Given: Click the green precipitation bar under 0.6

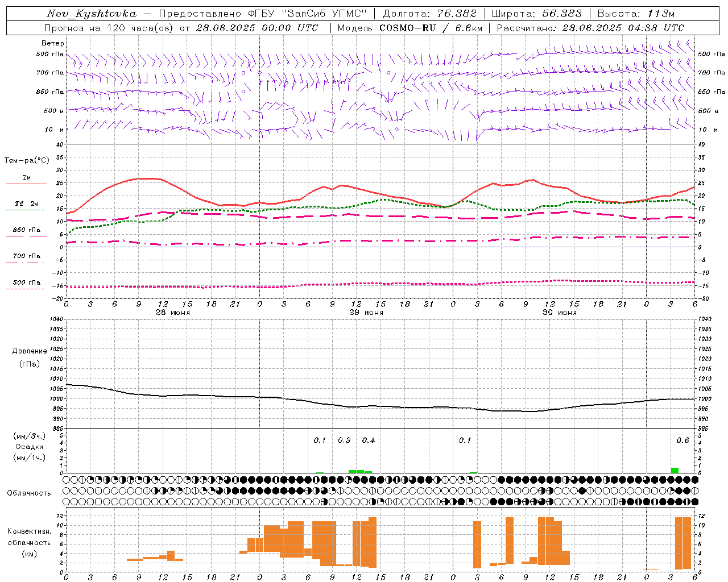Looking at the screenshot, I should click(675, 470).
